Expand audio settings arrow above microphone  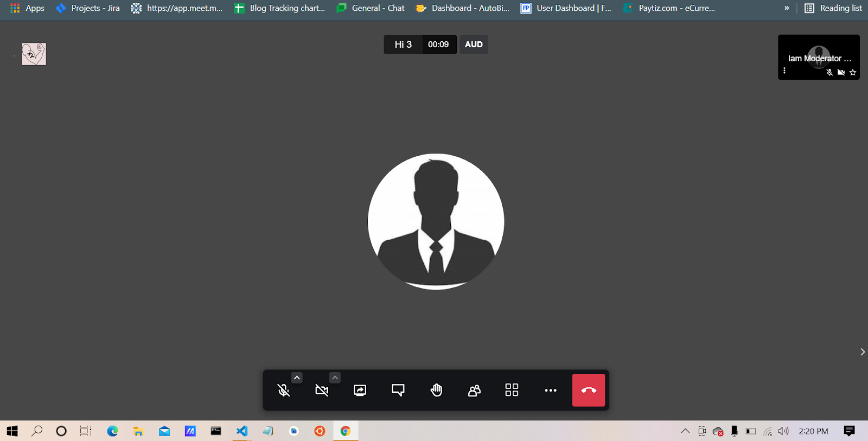point(297,378)
